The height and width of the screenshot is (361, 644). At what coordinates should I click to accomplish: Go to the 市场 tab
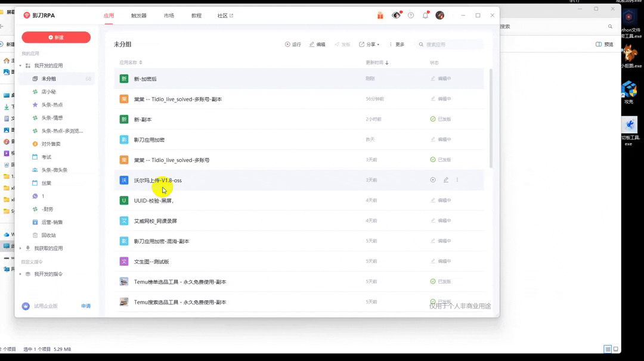click(169, 15)
